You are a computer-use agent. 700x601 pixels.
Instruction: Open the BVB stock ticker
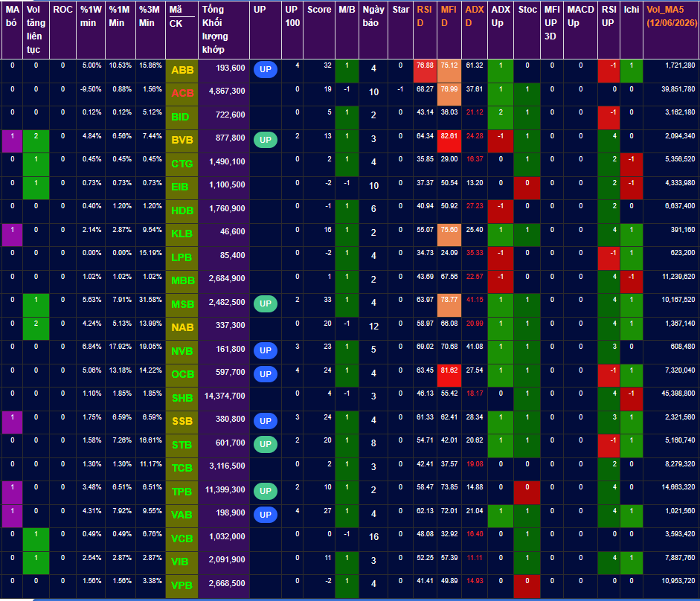(x=182, y=140)
